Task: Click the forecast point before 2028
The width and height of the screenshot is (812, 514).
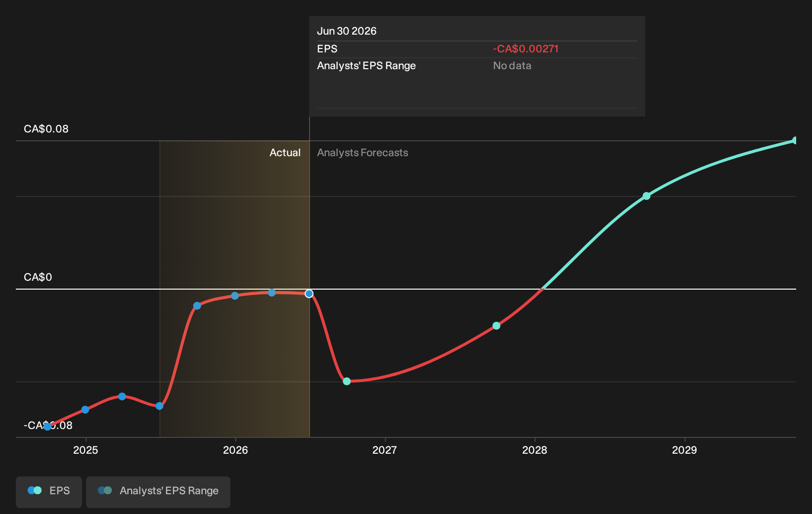Action: click(x=496, y=326)
